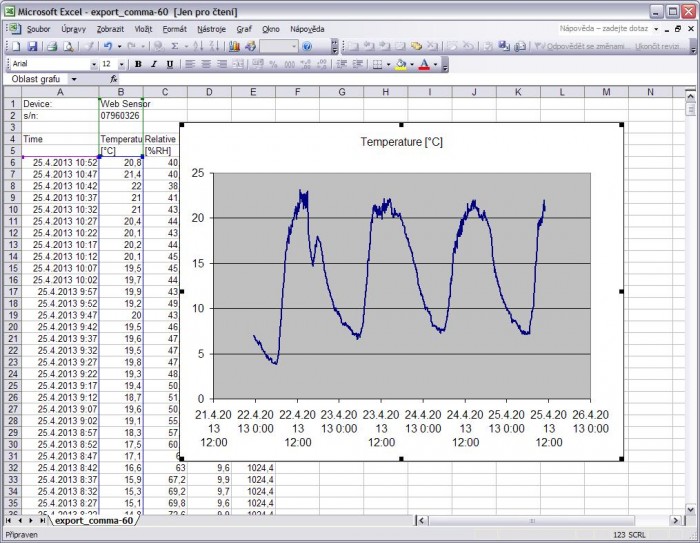The height and width of the screenshot is (543, 700).
Task: Click the AutoSum sigma icon
Action: [x=175, y=46]
